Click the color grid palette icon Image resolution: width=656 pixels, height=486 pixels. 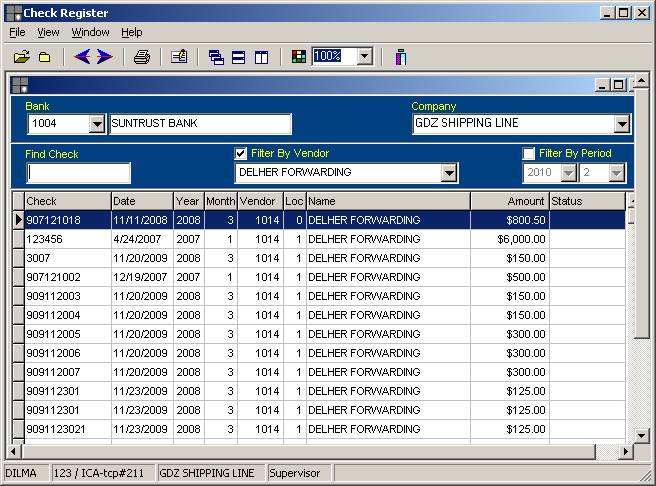coord(299,57)
